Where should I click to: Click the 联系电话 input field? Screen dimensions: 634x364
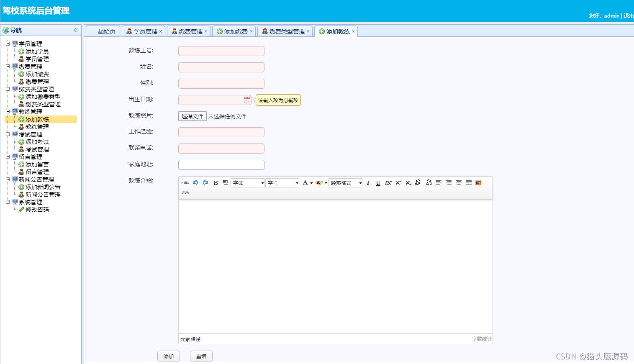point(221,149)
